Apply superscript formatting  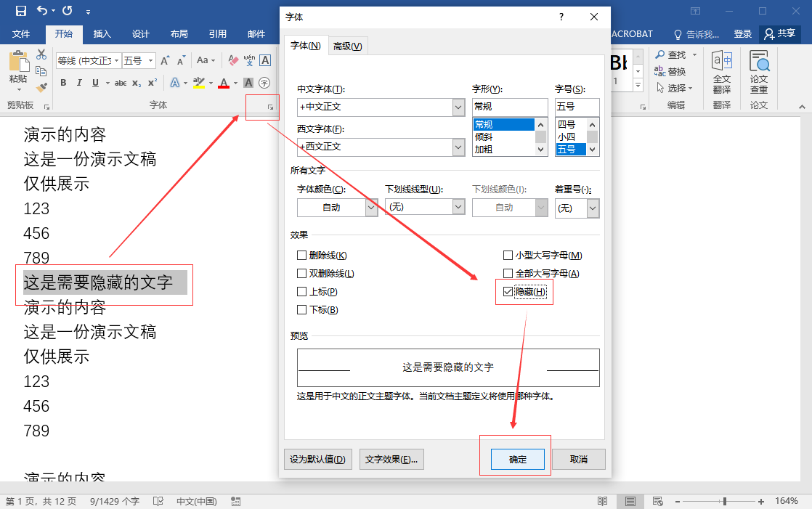[x=153, y=83]
